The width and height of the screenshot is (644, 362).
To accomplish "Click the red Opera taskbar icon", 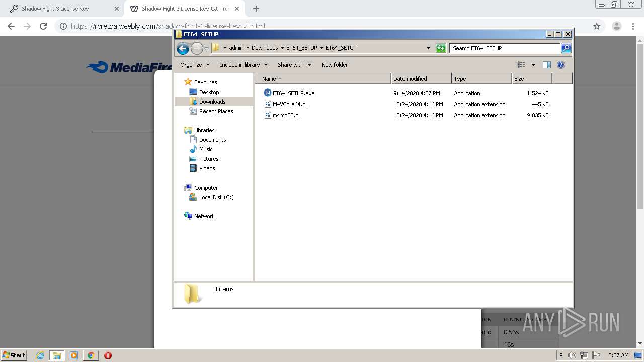I will 108,355.
